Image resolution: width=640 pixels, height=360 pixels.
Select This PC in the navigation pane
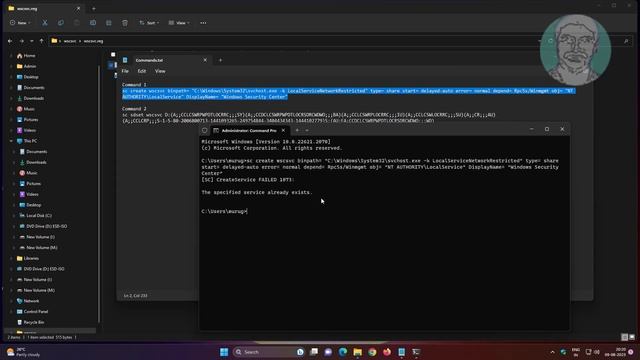coord(30,141)
